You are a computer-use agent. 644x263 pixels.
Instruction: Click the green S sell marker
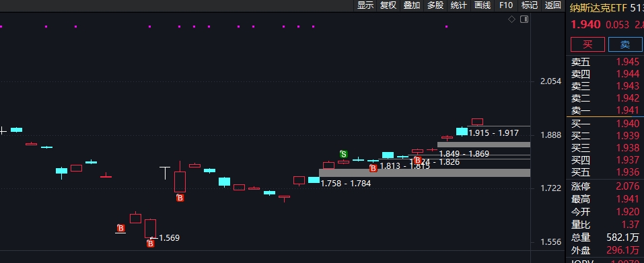tap(344, 154)
